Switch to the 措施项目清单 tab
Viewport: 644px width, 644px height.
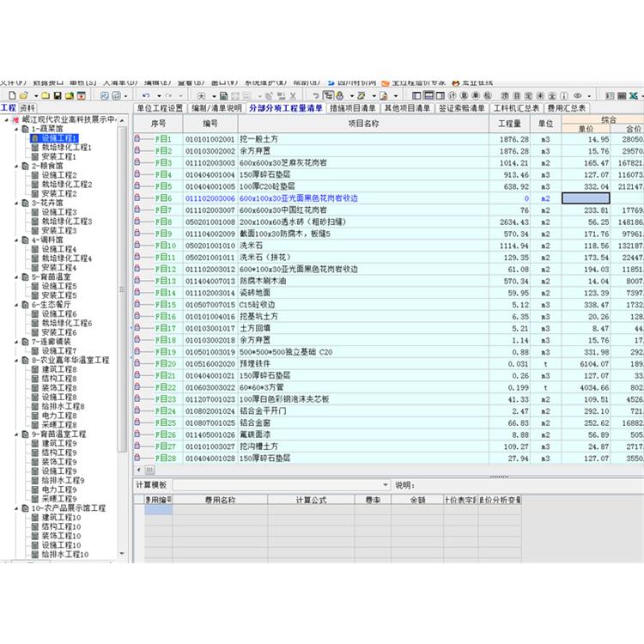353,108
